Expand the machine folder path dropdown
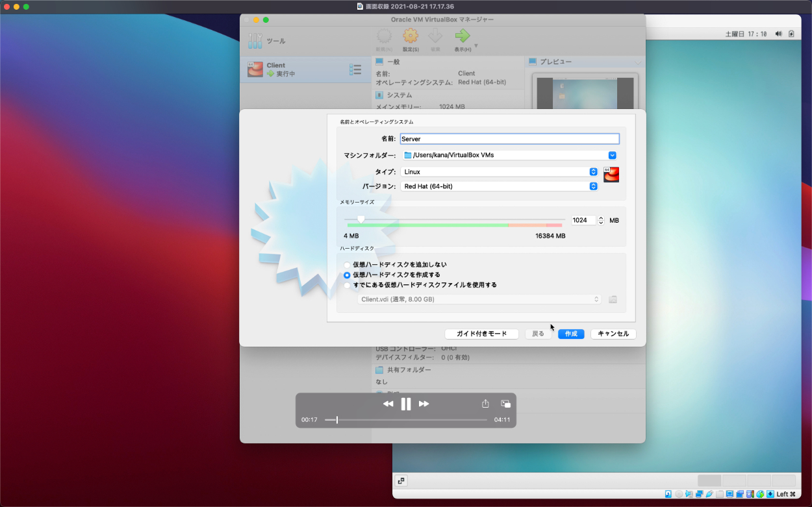Screen dimensions: 812x507 pos(612,155)
